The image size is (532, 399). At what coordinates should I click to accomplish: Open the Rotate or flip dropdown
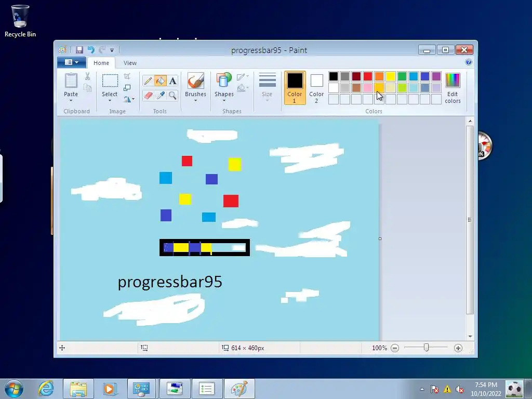(x=129, y=99)
